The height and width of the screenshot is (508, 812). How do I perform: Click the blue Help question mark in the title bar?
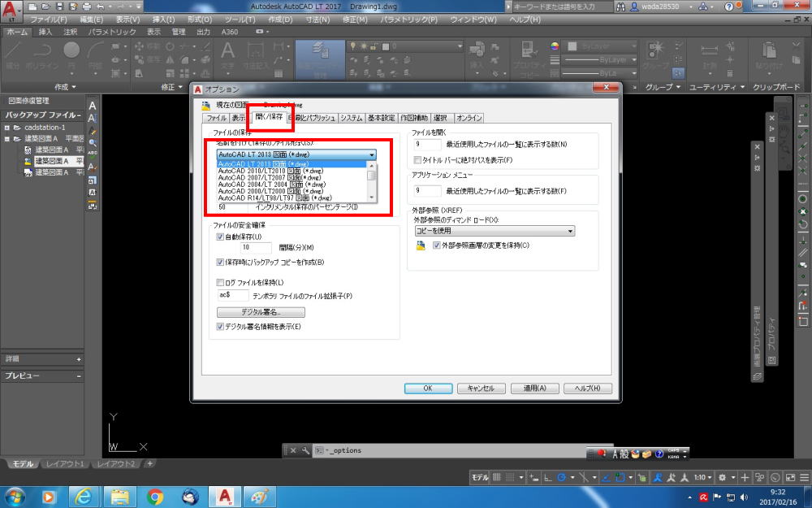728,7
